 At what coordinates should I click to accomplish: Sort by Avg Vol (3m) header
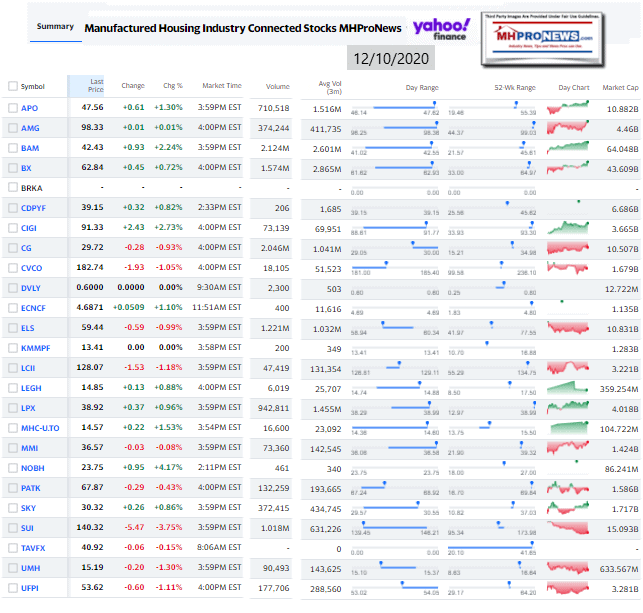click(330, 87)
